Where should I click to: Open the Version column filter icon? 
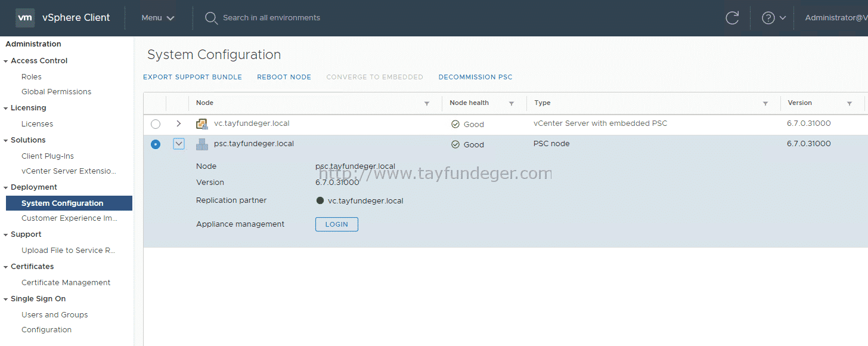(x=850, y=104)
